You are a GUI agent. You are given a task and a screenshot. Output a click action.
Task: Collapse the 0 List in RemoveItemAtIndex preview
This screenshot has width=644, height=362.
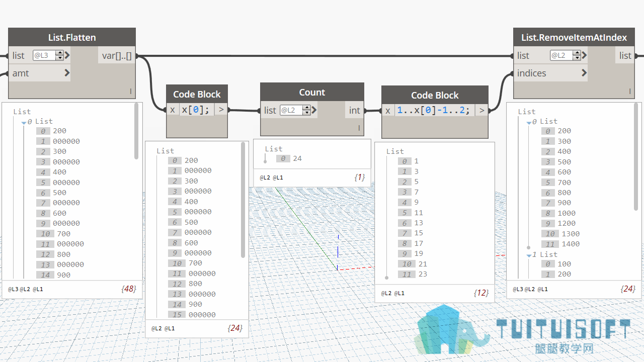pyautogui.click(x=529, y=122)
